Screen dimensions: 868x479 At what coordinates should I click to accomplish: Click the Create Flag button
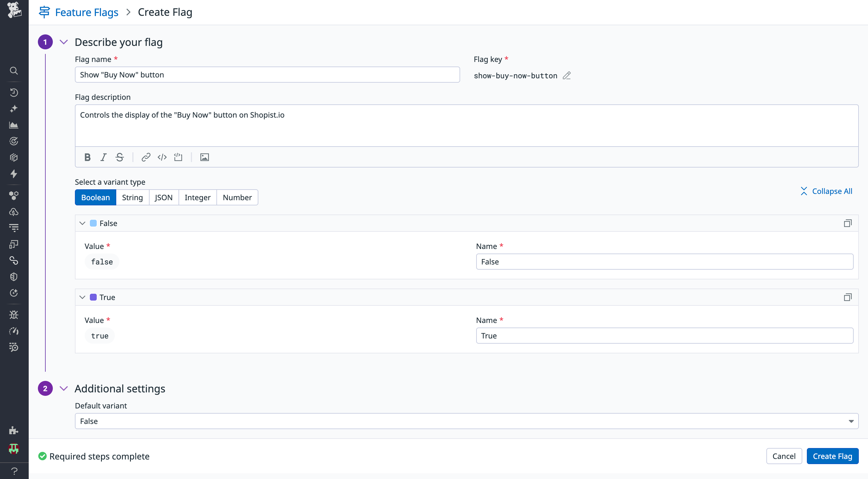832,456
